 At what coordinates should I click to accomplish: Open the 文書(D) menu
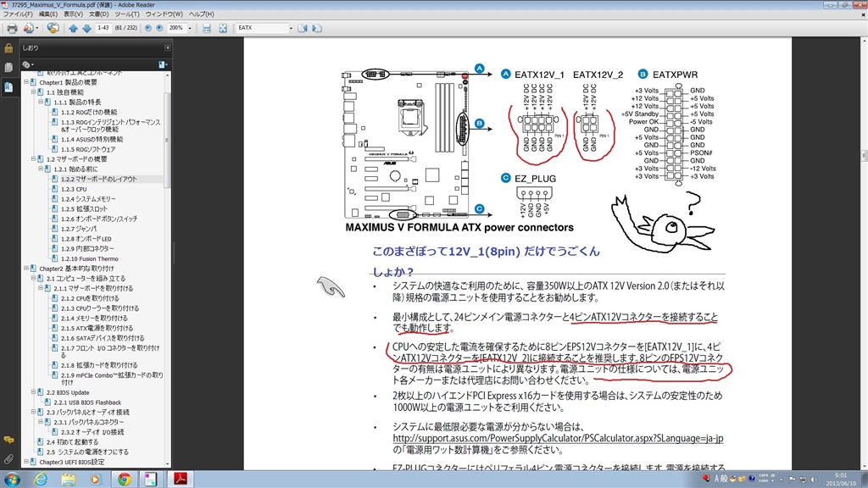[98, 14]
